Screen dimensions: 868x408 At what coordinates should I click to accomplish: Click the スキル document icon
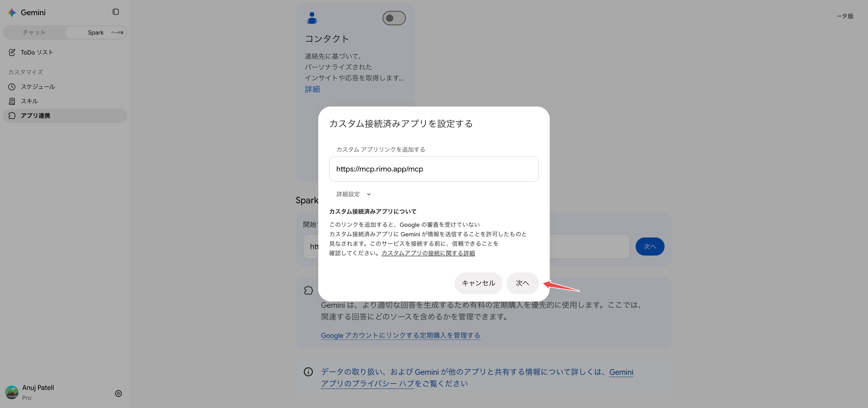(12, 101)
